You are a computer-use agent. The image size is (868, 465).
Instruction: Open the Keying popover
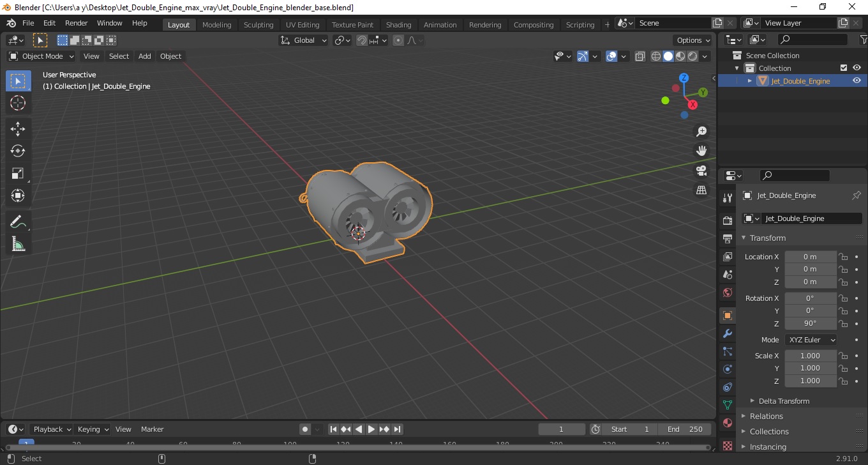tap(93, 429)
